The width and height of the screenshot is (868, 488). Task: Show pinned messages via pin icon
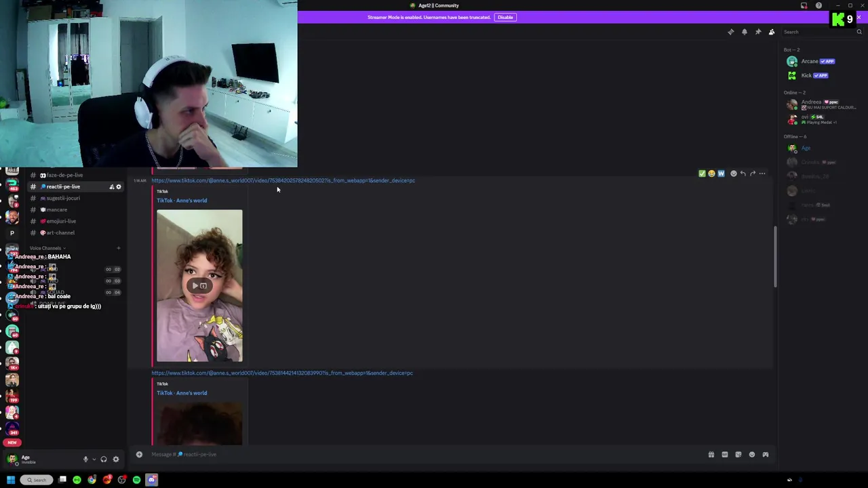[758, 32]
